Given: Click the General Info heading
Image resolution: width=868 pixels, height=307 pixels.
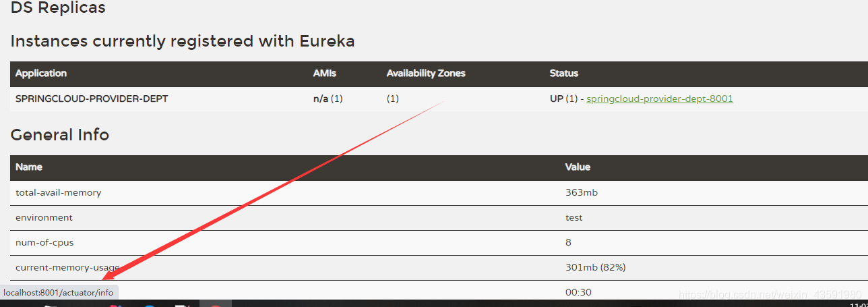Looking at the screenshot, I should click(x=59, y=134).
